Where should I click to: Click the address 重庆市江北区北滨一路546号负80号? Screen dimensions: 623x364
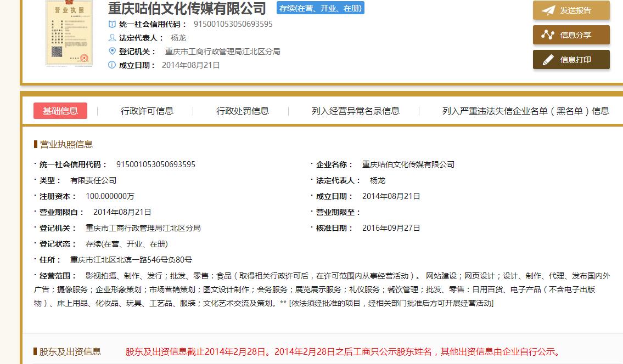[131, 260]
